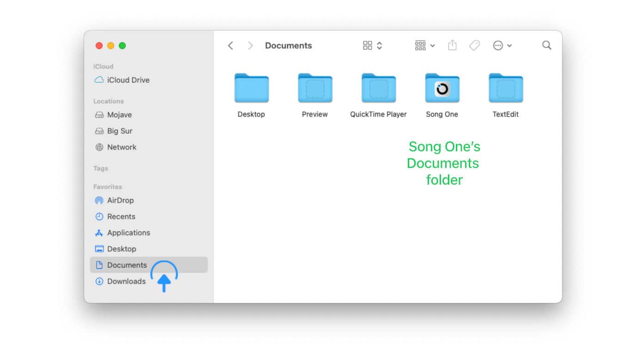Select the QuickTime Player folder icon
The height and width of the screenshot is (347, 644).
coord(379,88)
